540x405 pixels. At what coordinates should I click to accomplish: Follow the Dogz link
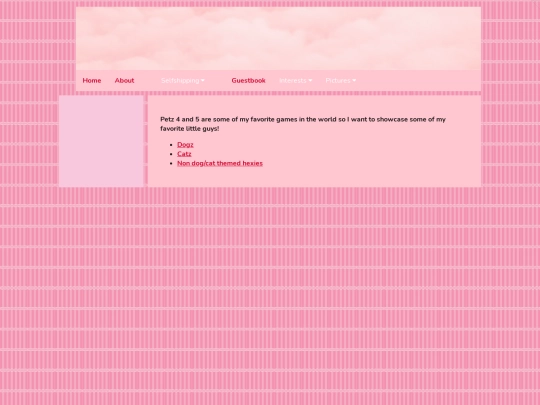pos(185,145)
